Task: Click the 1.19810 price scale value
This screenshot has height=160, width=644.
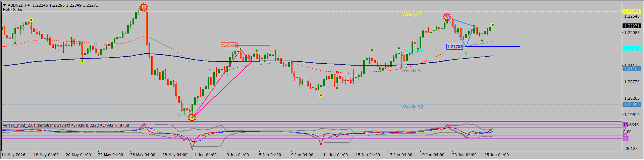Action: pyautogui.click(x=632, y=114)
